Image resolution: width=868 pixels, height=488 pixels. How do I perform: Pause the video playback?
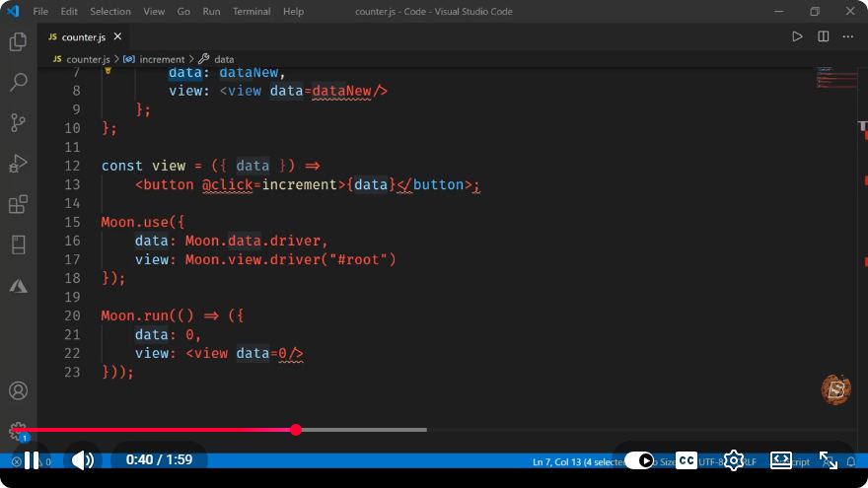32,460
